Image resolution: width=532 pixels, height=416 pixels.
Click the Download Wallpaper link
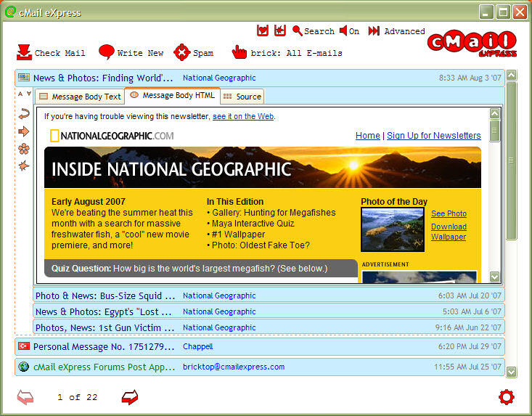(449, 232)
